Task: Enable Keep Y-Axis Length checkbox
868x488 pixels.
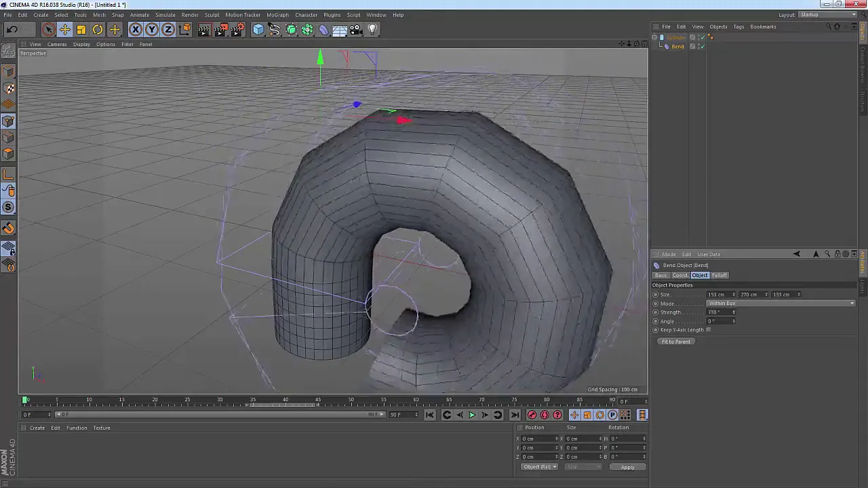Action: point(709,330)
